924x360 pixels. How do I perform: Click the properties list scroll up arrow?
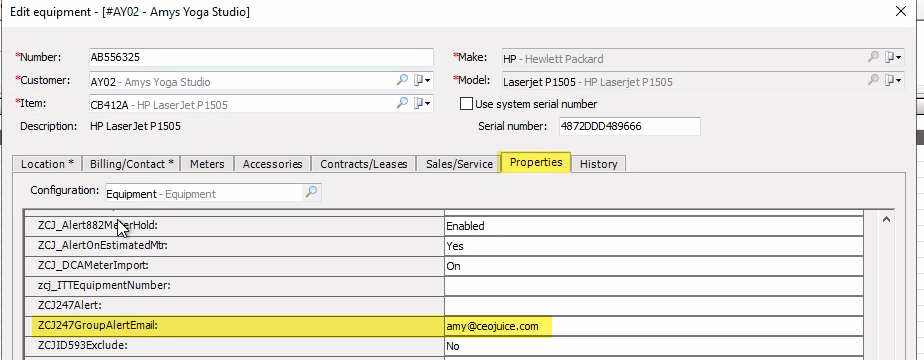885,219
